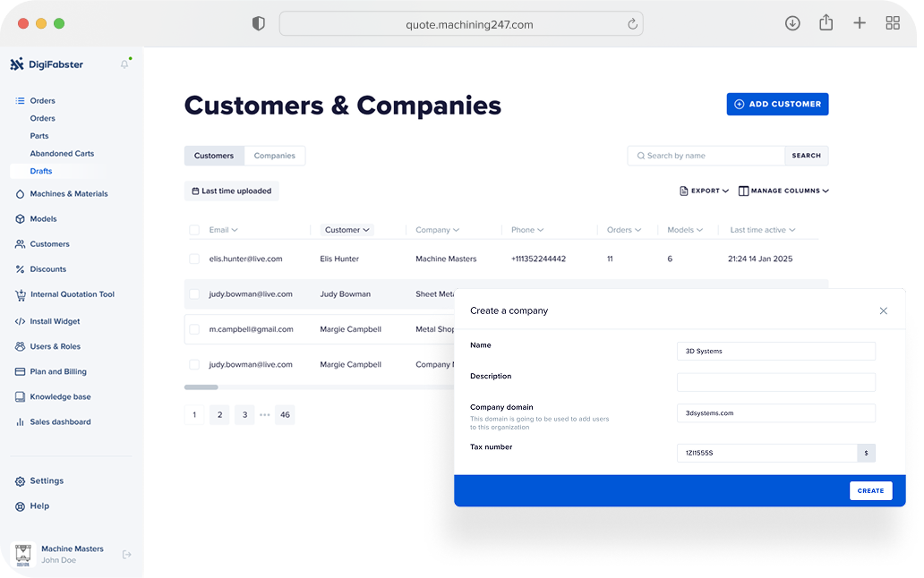
Task: Check the elis.hunter@live.com row checkbox
Action: (194, 259)
